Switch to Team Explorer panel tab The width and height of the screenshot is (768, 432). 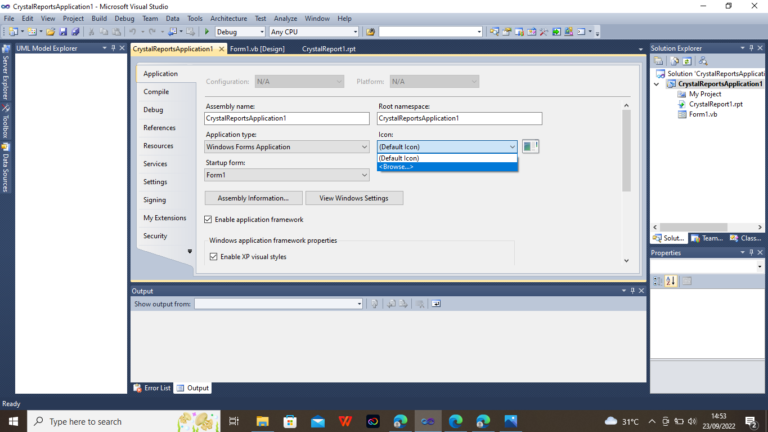tap(707, 239)
